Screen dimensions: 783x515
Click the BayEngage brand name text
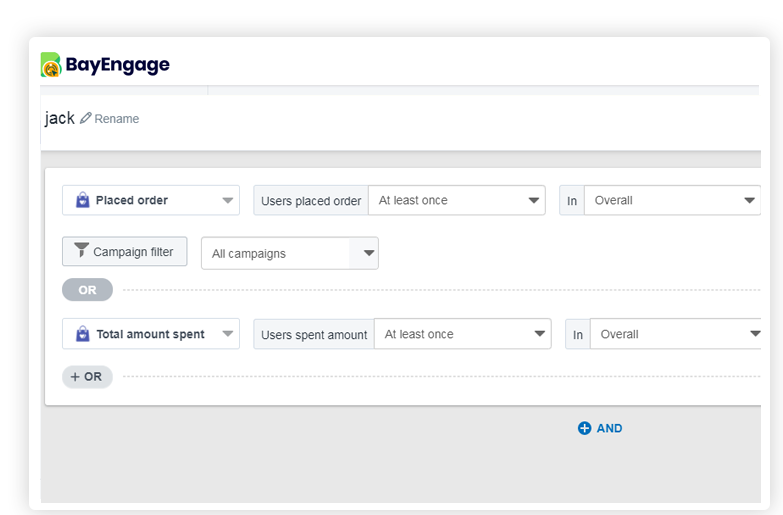117,65
